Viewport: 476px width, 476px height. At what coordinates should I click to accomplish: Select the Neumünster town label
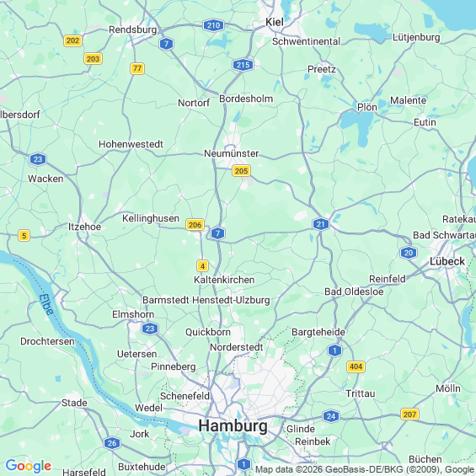point(232,153)
